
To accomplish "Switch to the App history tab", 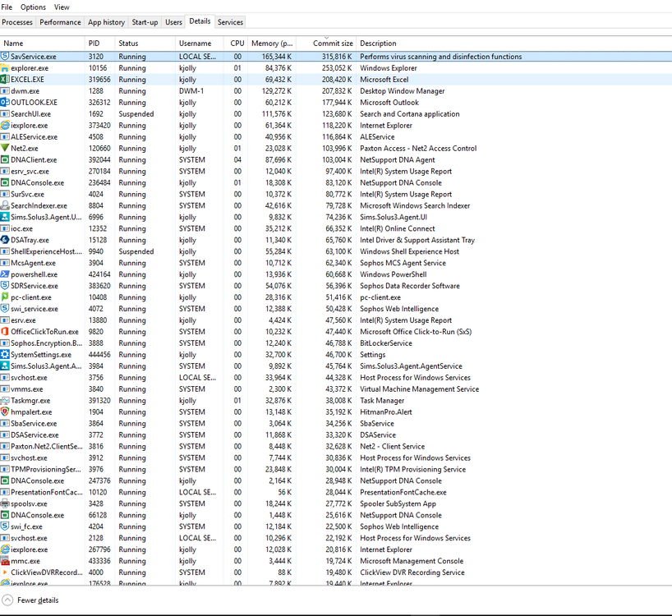I will pyautogui.click(x=106, y=22).
